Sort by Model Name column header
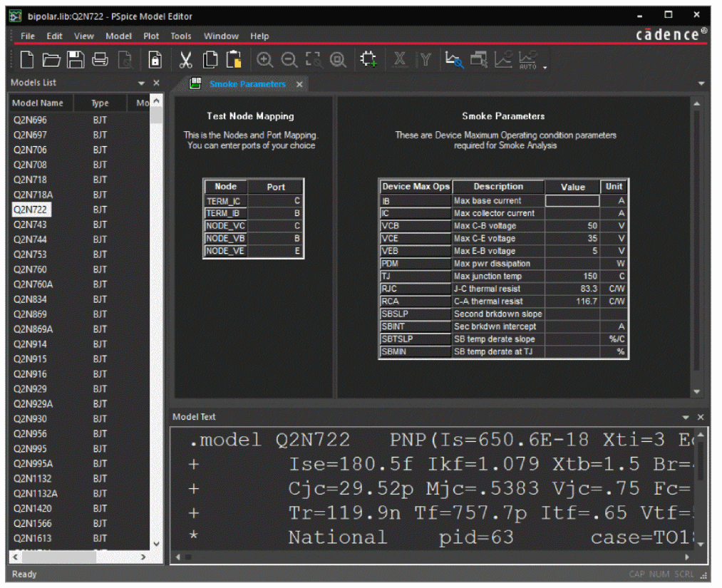722x588 pixels. point(41,103)
